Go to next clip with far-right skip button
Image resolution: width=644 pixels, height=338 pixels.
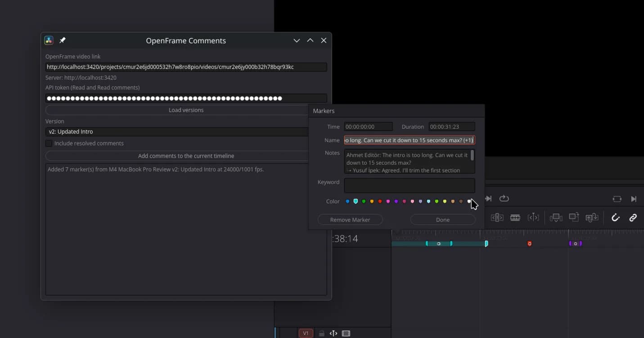(x=634, y=199)
